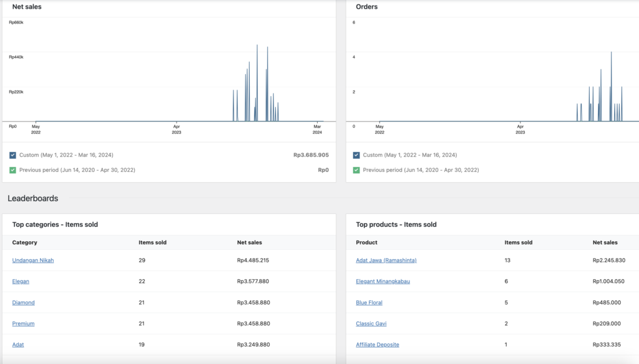This screenshot has height=364, width=639.
Task: Sort Top categories by Items sold column
Action: pyautogui.click(x=152, y=242)
